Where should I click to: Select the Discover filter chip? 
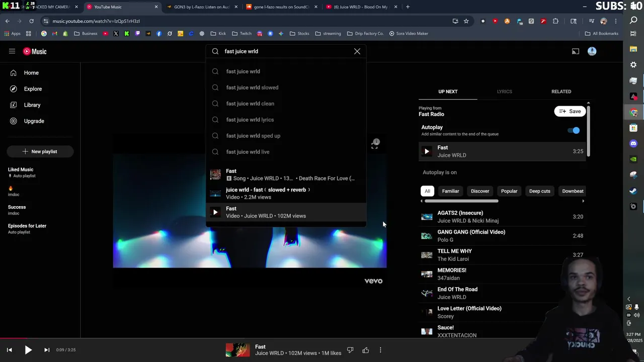[480, 191]
